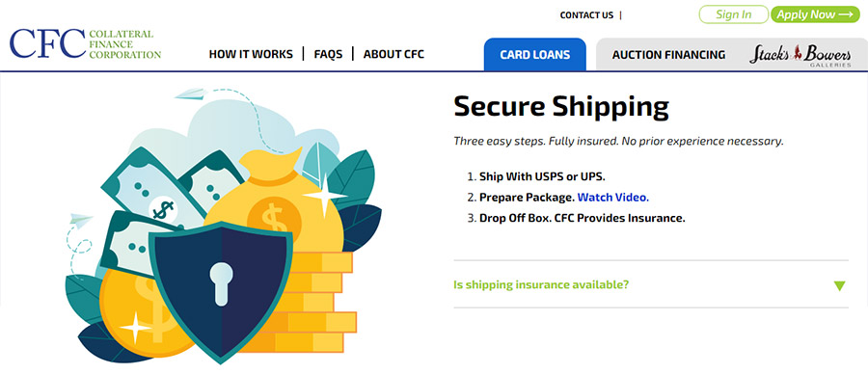Go to the About CFC page
This screenshot has height=374, width=868.
coord(393,54)
